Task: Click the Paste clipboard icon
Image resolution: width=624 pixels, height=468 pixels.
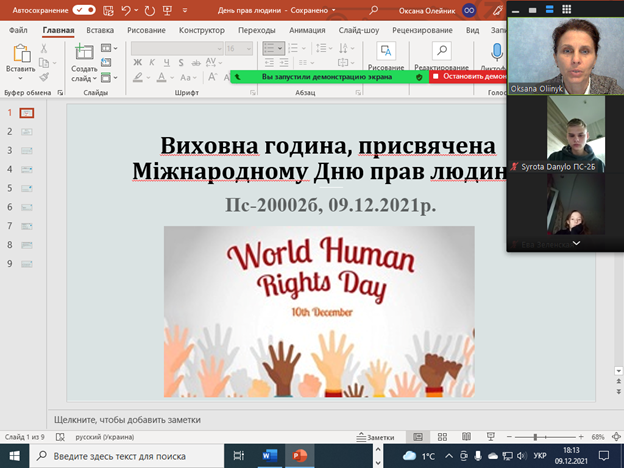Action: (x=20, y=54)
